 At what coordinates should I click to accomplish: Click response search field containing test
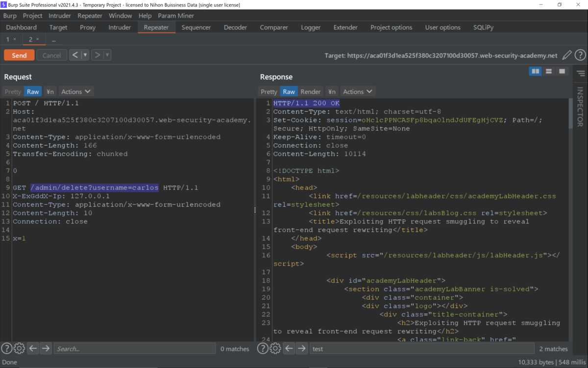[422, 348]
